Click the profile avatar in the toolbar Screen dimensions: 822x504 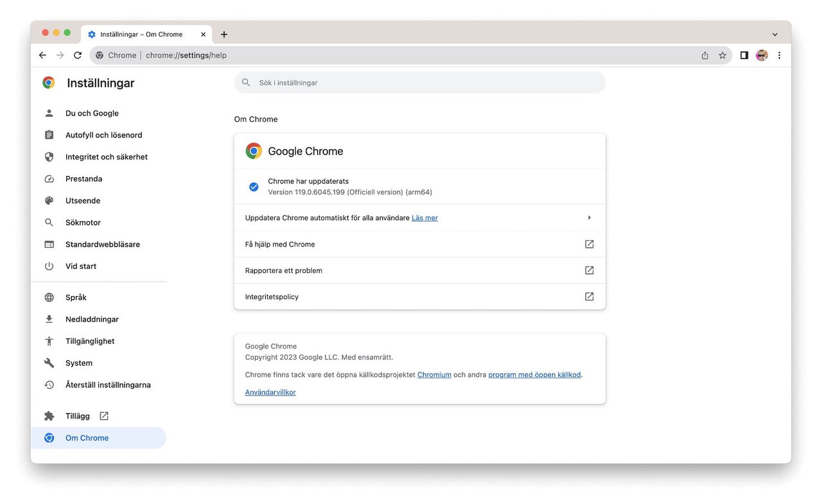762,55
